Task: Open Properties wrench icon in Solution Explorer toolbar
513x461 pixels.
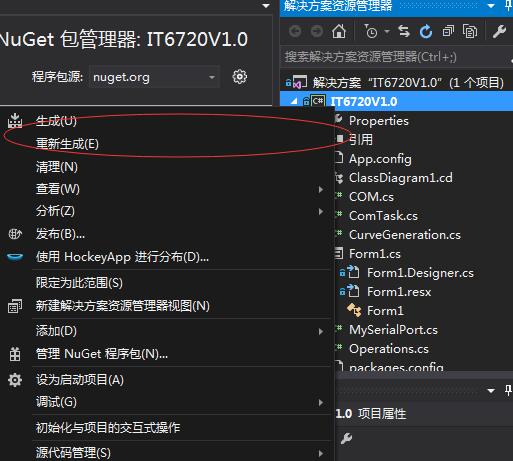Action: coord(499,32)
